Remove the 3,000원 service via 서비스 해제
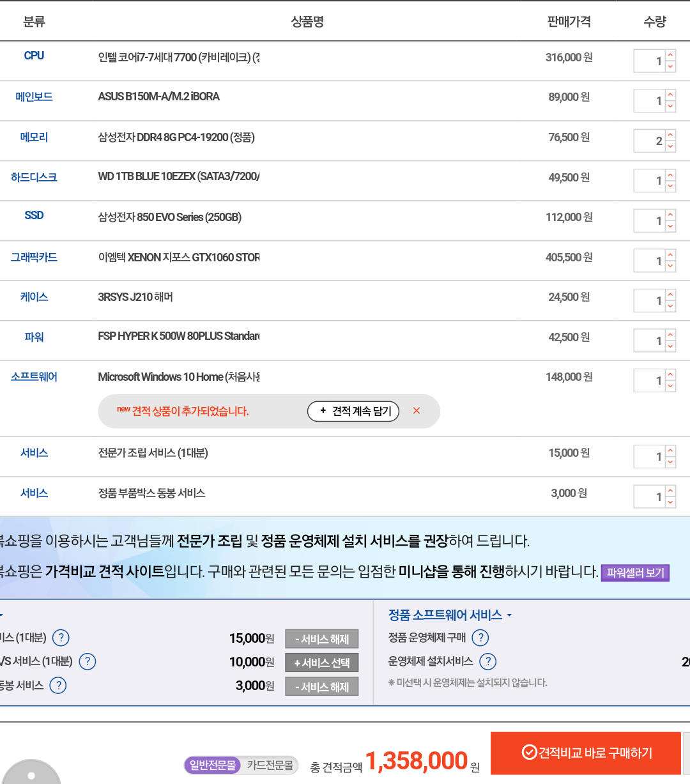This screenshot has height=784, width=690. pyautogui.click(x=322, y=687)
